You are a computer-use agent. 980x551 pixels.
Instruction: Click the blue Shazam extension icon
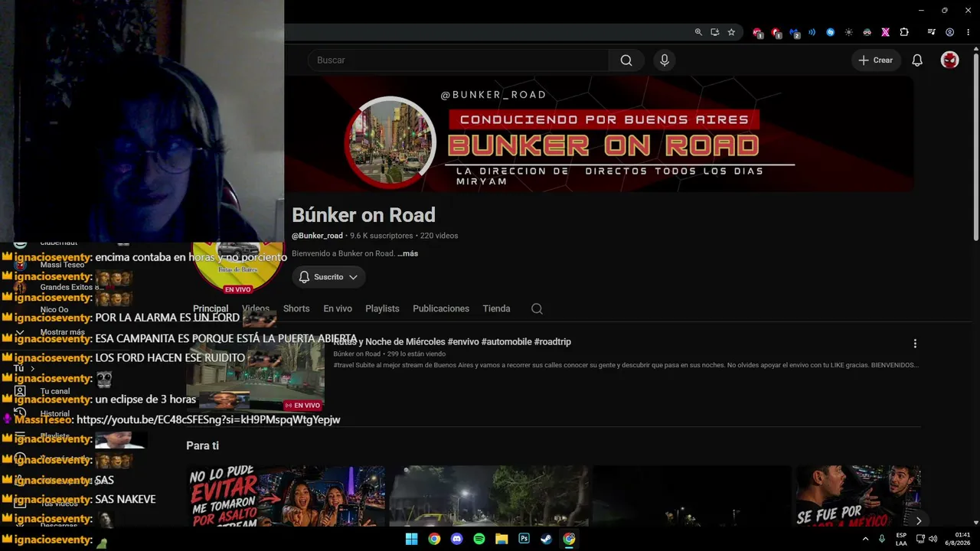[830, 32]
